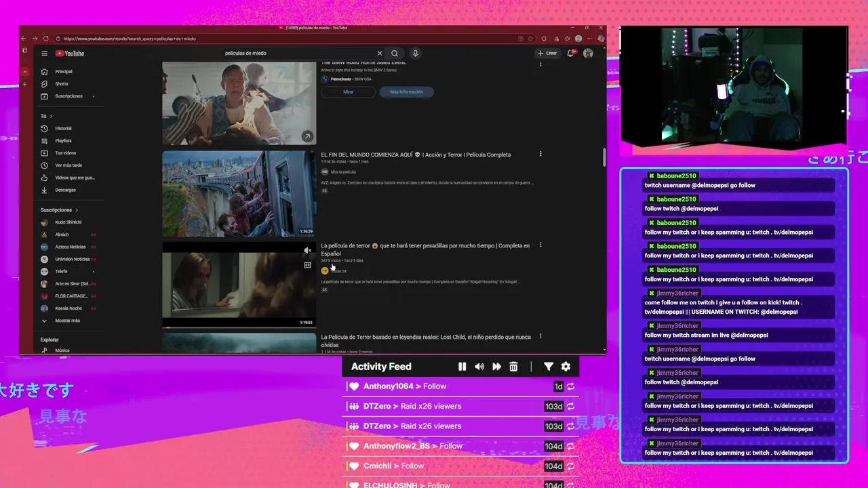Image resolution: width=868 pixels, height=488 pixels.
Task: Open YouTube account avatar menu
Action: click(x=588, y=53)
